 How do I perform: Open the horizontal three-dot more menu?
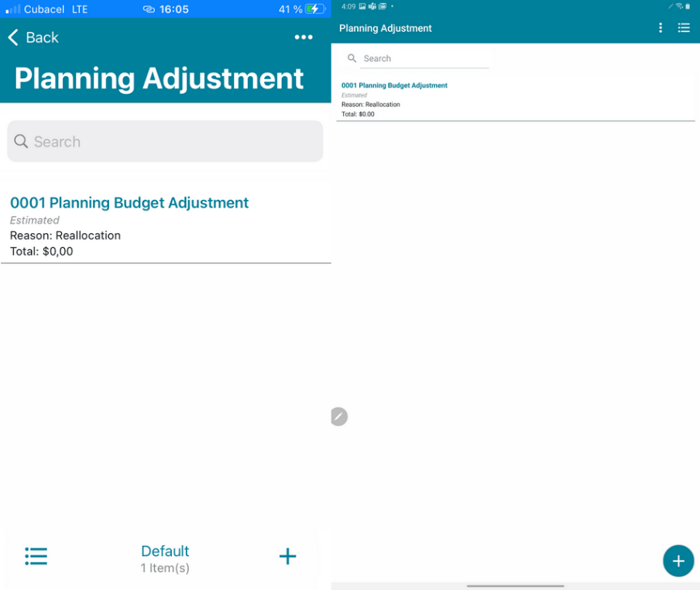click(304, 37)
